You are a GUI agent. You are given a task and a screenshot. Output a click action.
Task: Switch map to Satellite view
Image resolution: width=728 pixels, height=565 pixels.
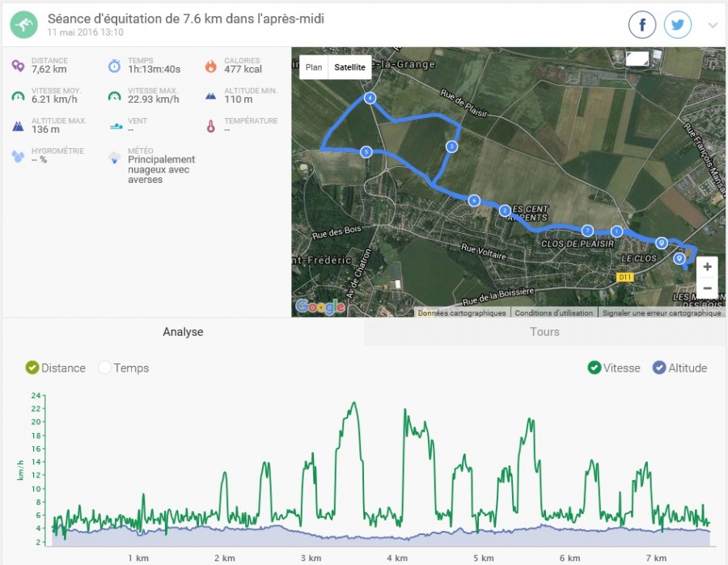click(349, 67)
